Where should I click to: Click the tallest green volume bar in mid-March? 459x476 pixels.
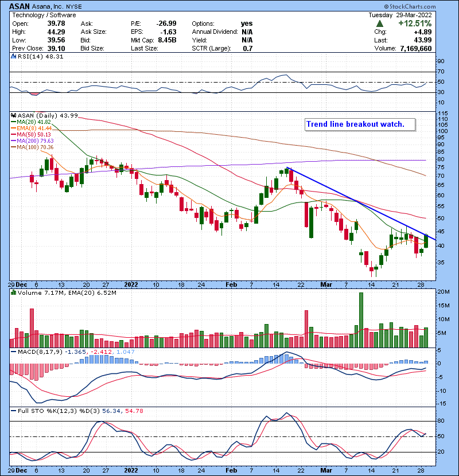[361, 320]
